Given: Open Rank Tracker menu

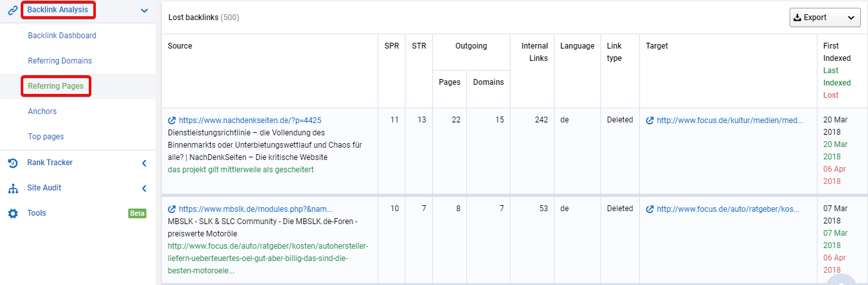Looking at the screenshot, I should click(x=50, y=163).
